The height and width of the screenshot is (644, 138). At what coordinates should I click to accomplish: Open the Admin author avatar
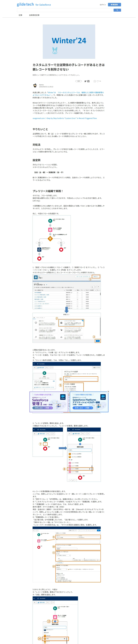pos(35,86)
